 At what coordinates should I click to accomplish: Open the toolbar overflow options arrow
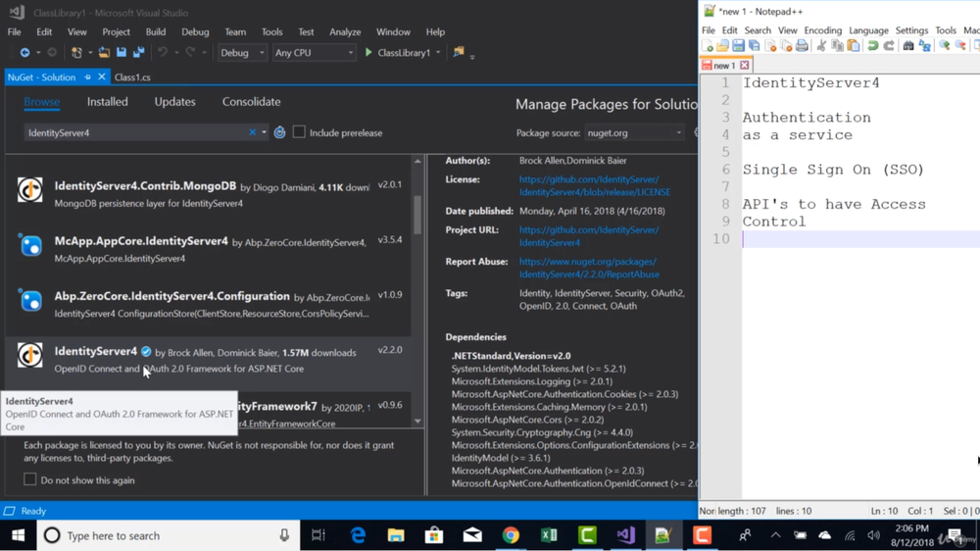coord(472,56)
